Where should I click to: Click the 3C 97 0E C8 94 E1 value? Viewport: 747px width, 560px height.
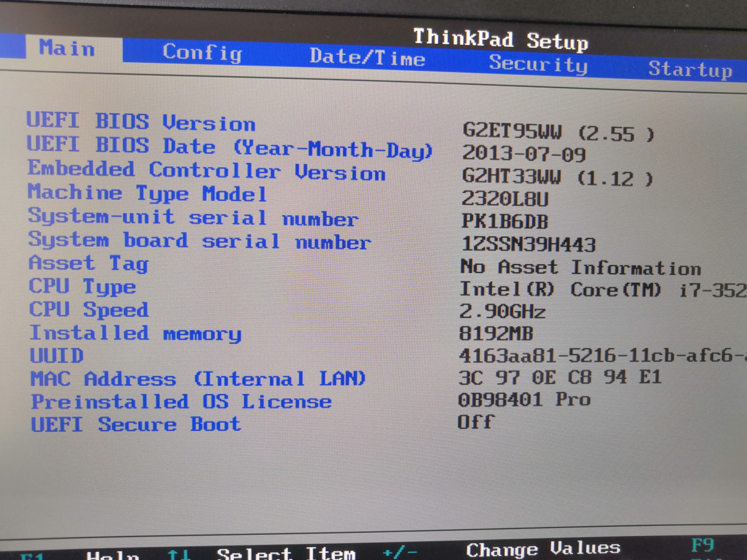coord(560,377)
